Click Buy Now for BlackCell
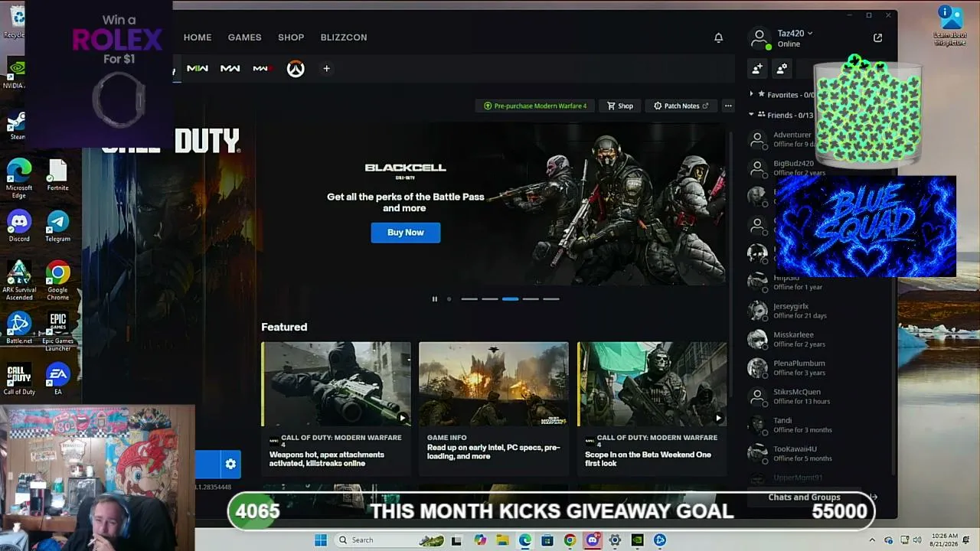Image resolution: width=980 pixels, height=551 pixels. point(406,233)
